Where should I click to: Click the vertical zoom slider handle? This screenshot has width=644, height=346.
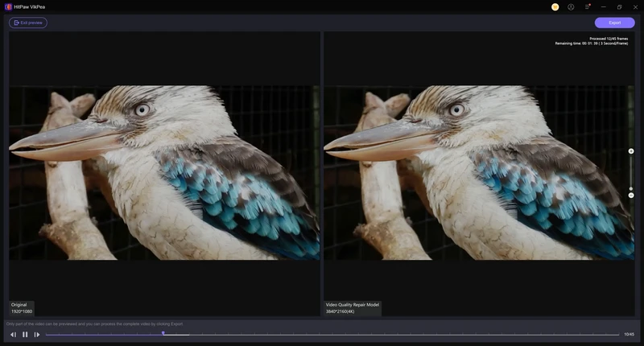631,188
